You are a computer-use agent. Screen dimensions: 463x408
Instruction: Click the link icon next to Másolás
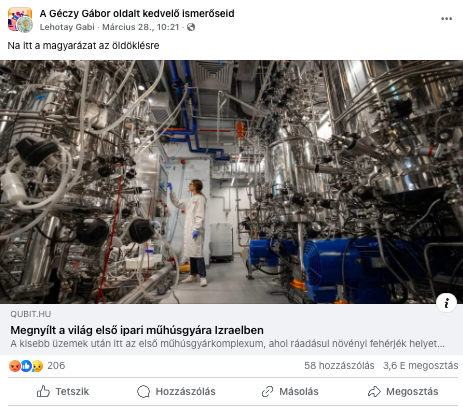point(267,391)
